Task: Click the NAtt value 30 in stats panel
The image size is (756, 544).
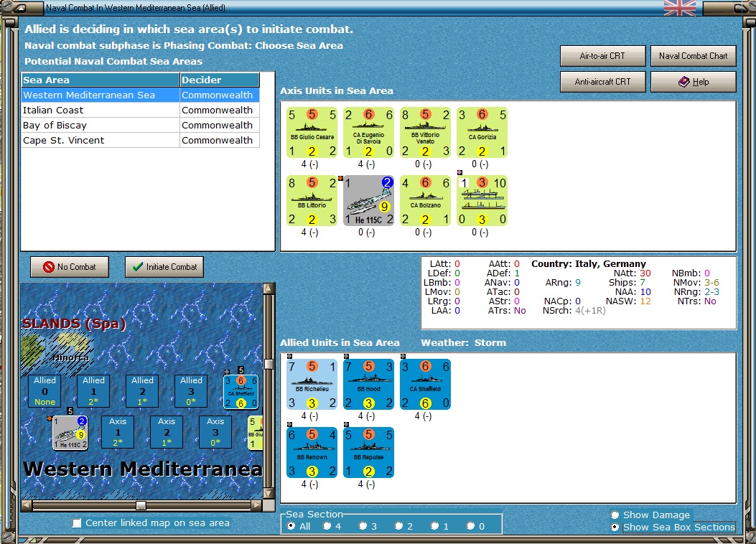Action: 645,273
